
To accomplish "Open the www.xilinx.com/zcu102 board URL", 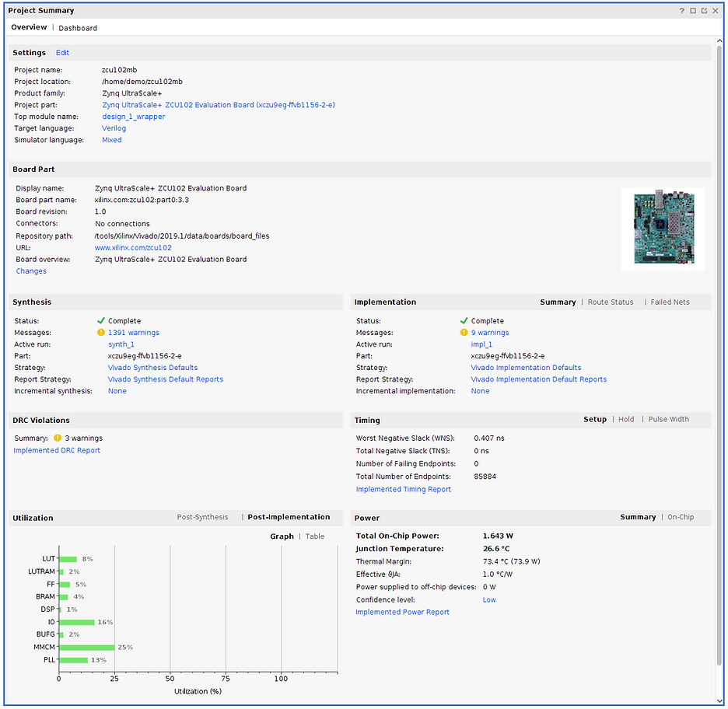I will click(x=135, y=247).
